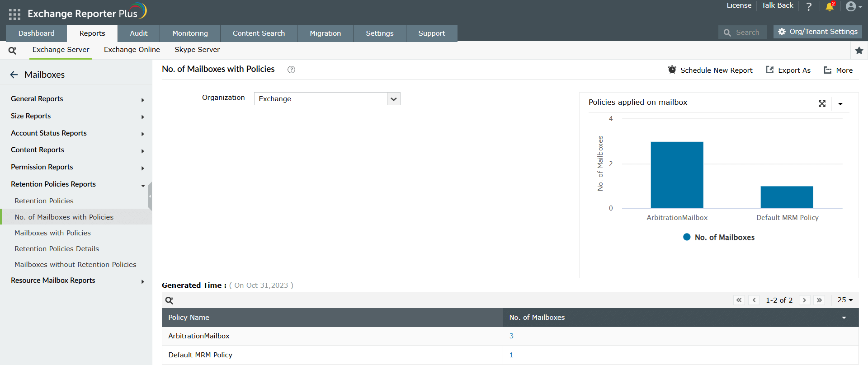868x365 pixels.
Task: Open the help question mark icon in header
Action: [x=809, y=6]
